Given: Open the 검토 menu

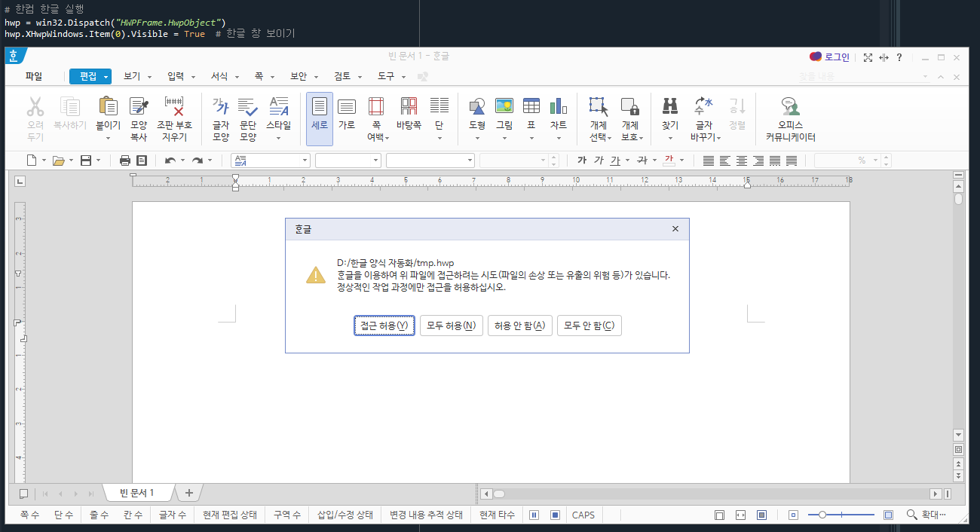Looking at the screenshot, I should pos(342,76).
